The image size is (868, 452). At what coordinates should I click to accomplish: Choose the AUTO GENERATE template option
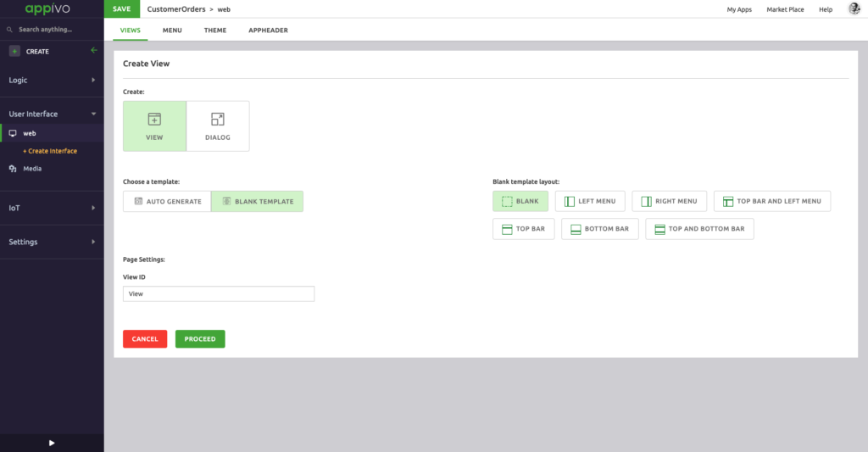(x=167, y=201)
